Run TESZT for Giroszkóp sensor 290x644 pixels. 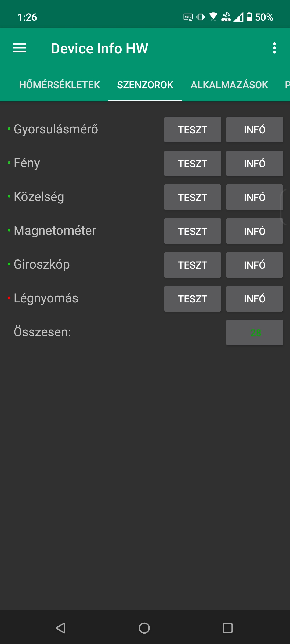(193, 265)
